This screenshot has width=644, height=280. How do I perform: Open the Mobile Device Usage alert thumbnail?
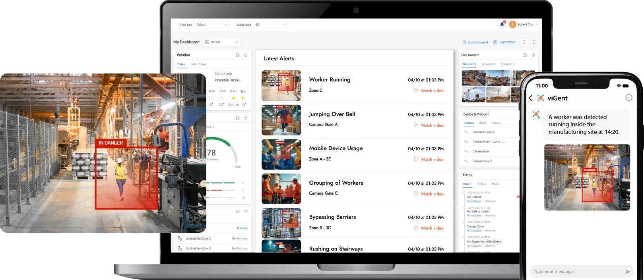[x=281, y=154]
